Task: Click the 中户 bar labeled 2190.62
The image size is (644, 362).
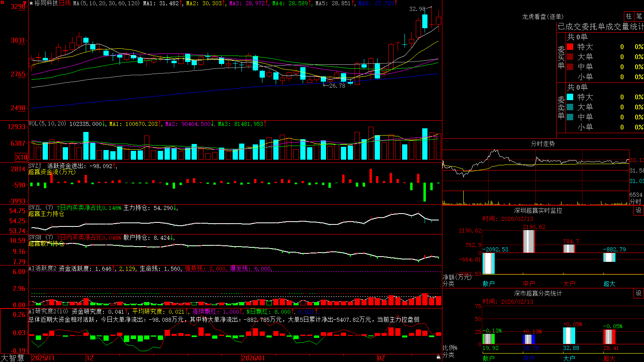Action: [x=529, y=241]
